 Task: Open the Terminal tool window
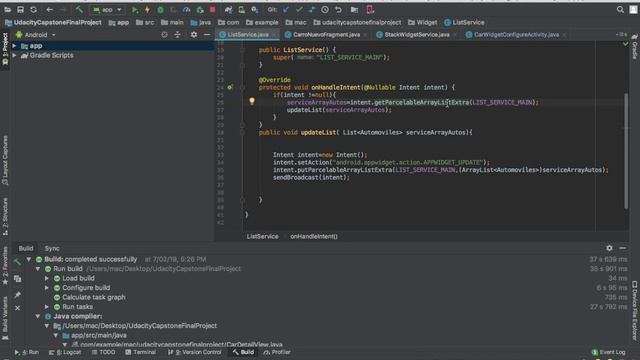pos(140,352)
